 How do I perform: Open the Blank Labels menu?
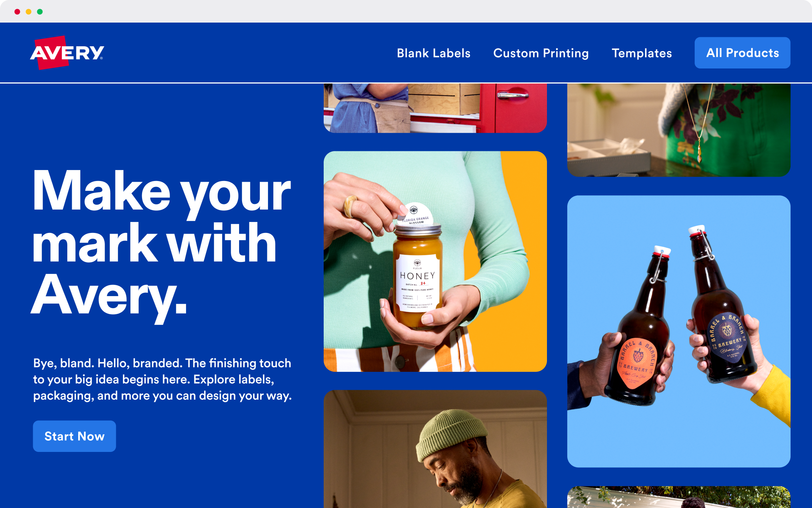pos(433,53)
